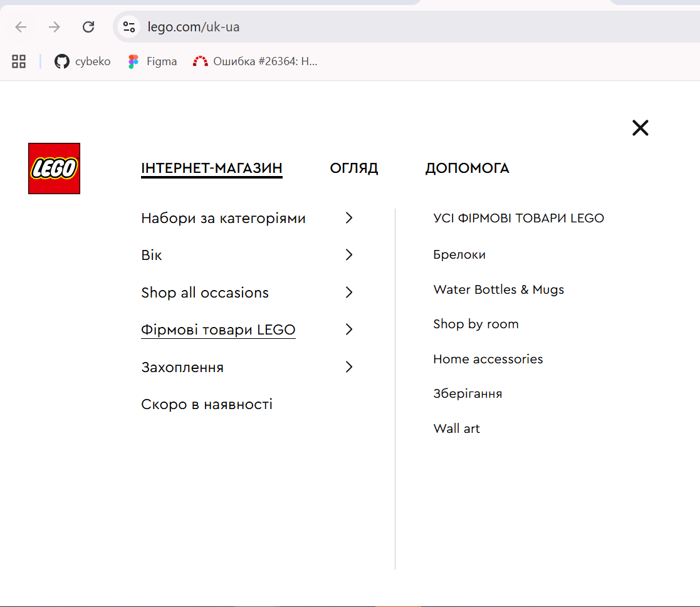Open the Ошибка #26364 bookmark

[x=255, y=61]
